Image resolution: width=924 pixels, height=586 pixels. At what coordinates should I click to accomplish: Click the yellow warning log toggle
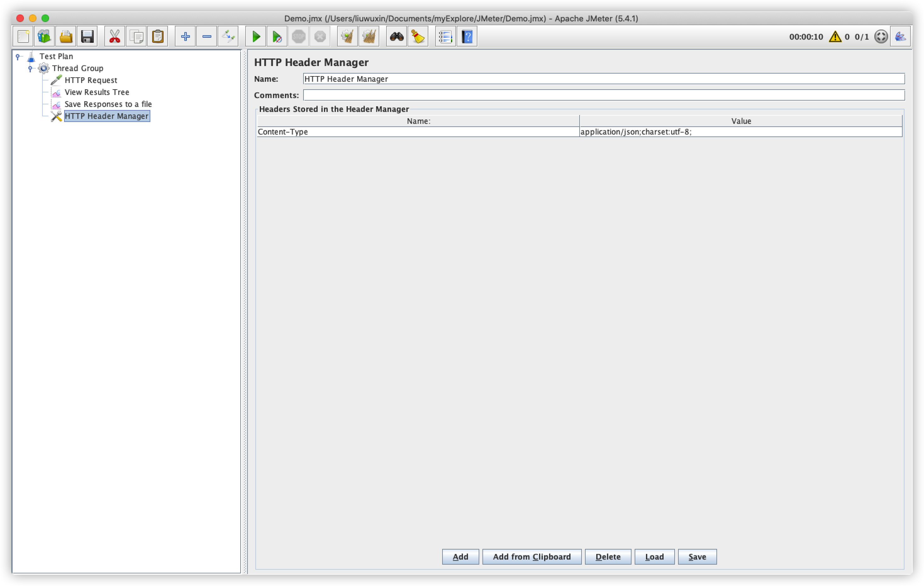[x=835, y=37]
